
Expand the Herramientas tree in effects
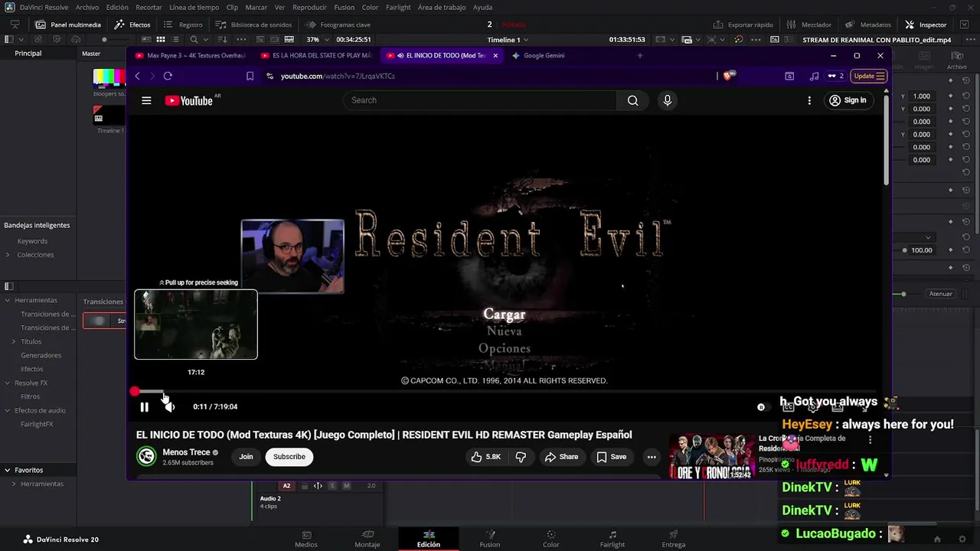coord(8,300)
